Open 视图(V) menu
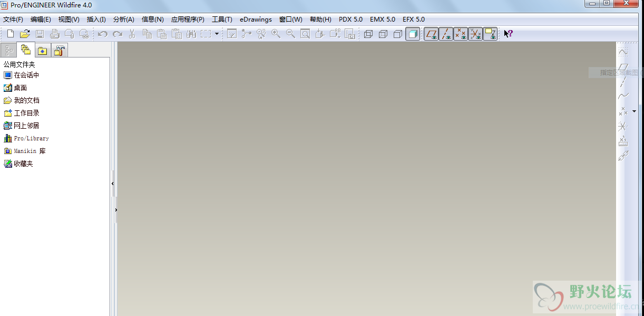644x316 pixels. point(69,19)
